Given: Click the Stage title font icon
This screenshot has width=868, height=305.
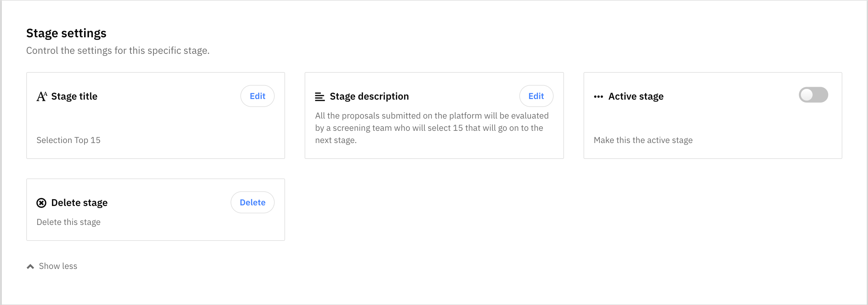Looking at the screenshot, I should coord(42,96).
